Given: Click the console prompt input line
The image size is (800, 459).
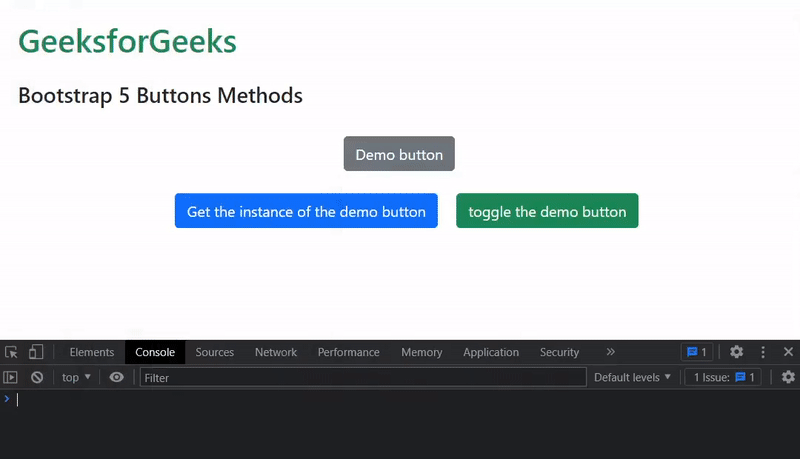Looking at the screenshot, I should (400, 399).
